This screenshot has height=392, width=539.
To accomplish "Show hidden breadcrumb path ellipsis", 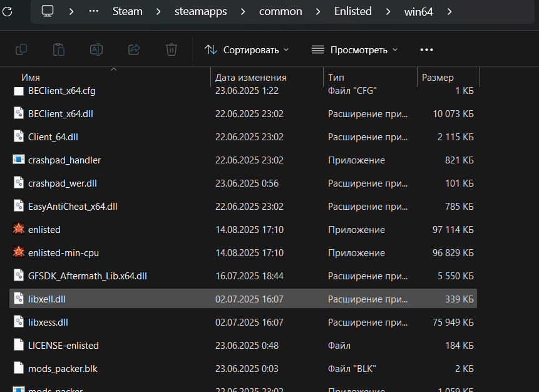I will [x=93, y=11].
